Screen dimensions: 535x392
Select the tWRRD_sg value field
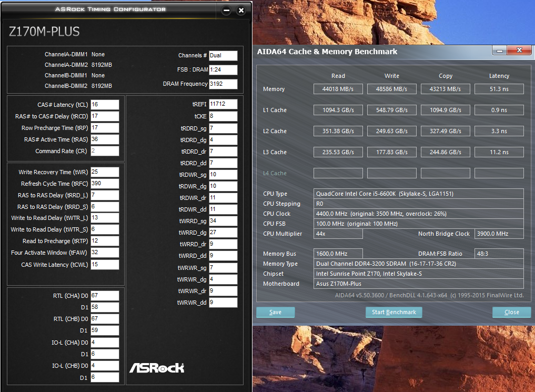point(223,221)
